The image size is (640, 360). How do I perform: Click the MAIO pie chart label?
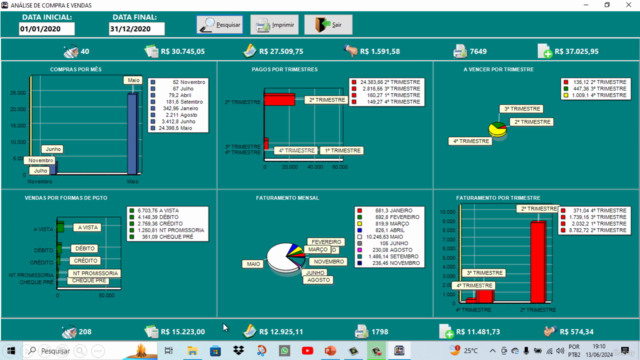point(253,264)
